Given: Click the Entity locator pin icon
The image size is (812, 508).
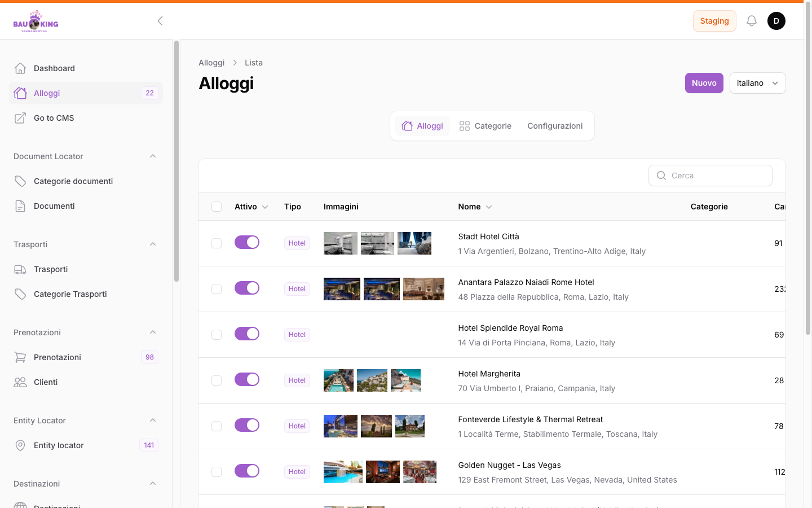Looking at the screenshot, I should point(20,445).
